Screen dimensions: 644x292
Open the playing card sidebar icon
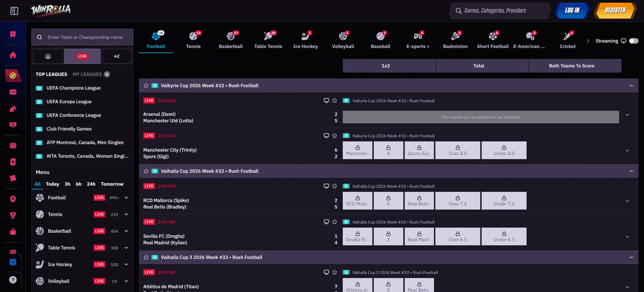(x=13, y=162)
